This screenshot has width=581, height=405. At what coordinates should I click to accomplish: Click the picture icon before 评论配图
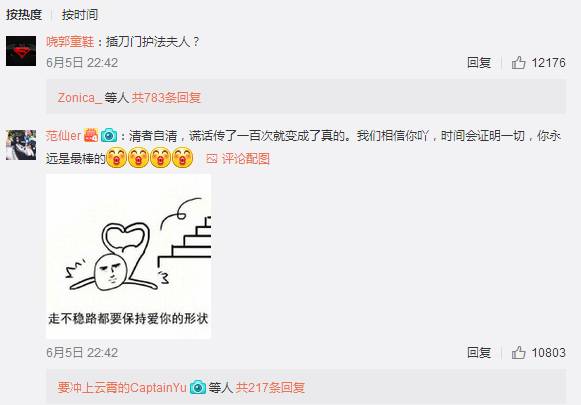212,159
